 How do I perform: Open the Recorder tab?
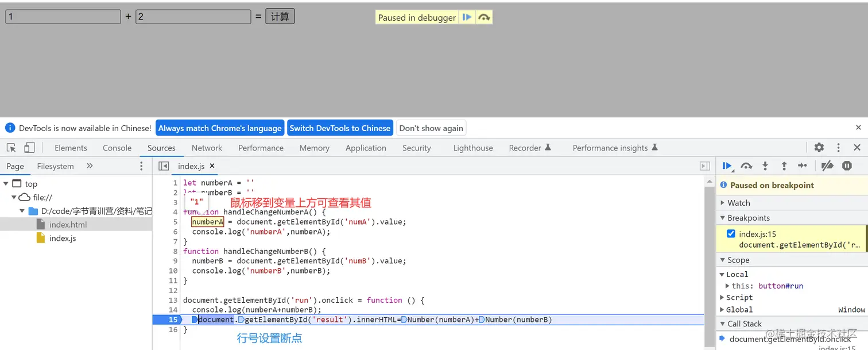click(x=530, y=148)
